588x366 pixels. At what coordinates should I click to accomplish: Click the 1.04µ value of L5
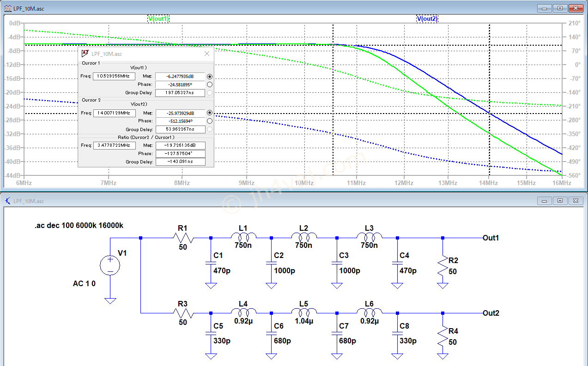[304, 321]
